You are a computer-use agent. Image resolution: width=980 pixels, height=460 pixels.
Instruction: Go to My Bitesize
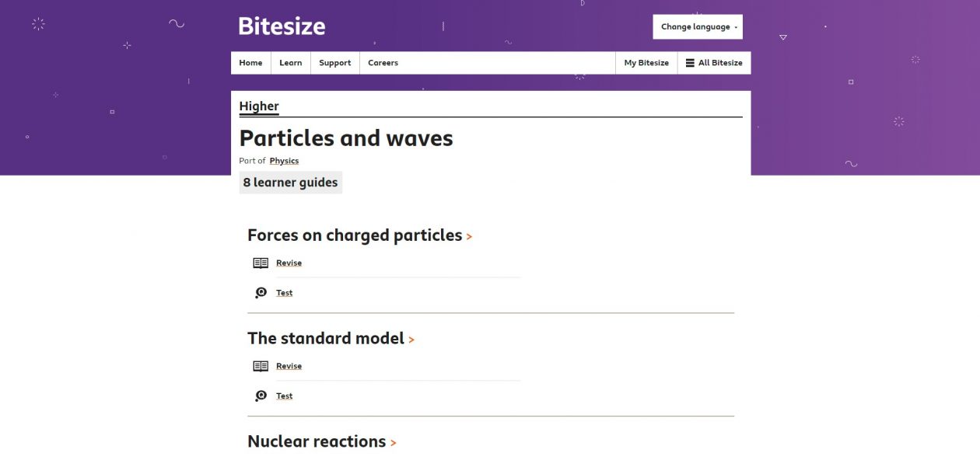click(x=646, y=63)
